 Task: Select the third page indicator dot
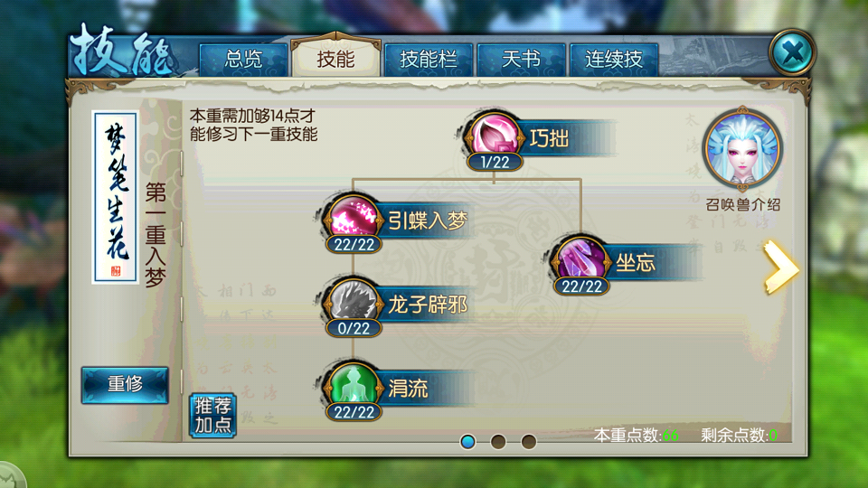[529, 442]
